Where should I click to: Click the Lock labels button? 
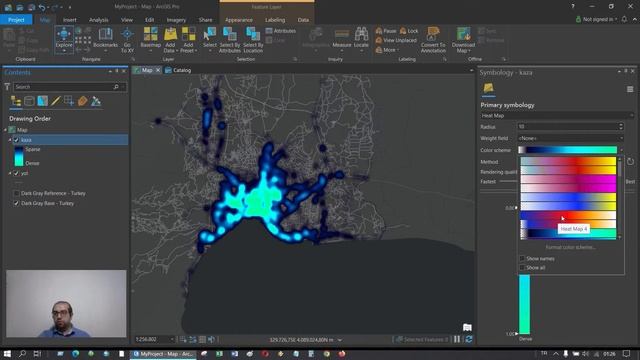[x=409, y=31]
